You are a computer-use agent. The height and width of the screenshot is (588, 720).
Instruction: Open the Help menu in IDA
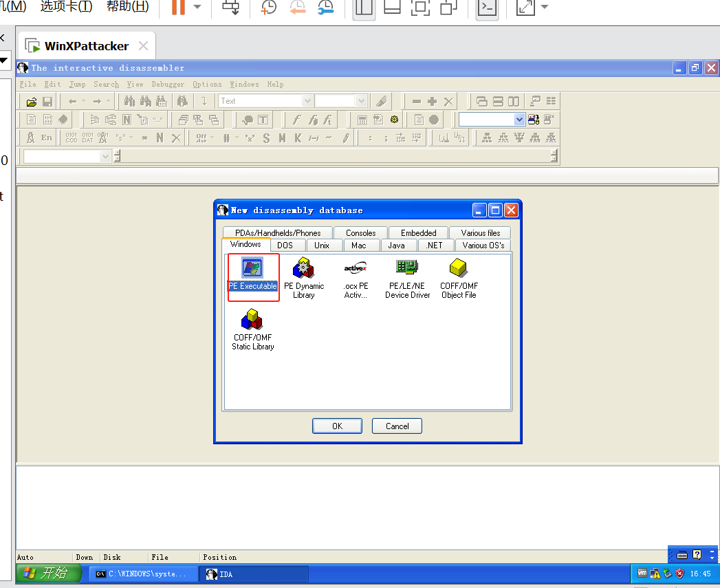pyautogui.click(x=276, y=84)
